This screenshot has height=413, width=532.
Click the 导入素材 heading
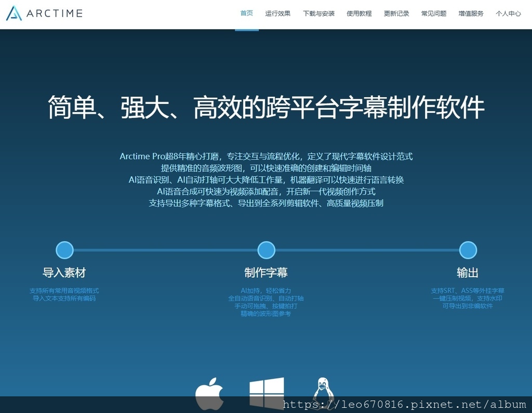click(x=64, y=273)
